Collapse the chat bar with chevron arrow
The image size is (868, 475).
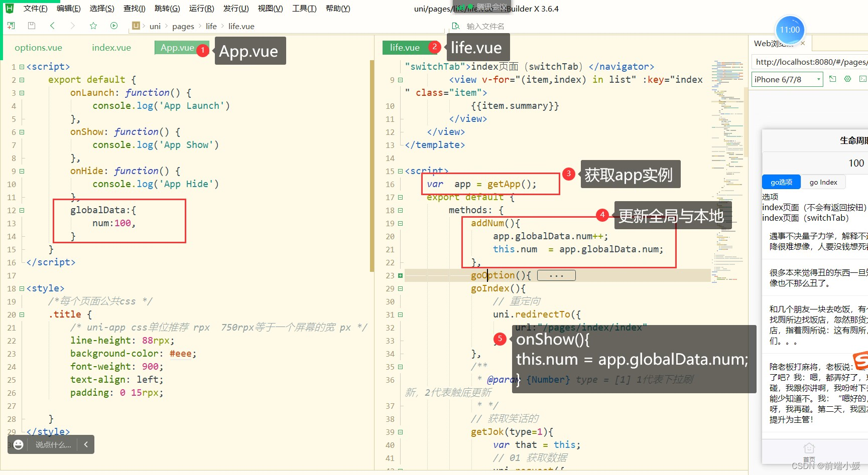coord(86,444)
